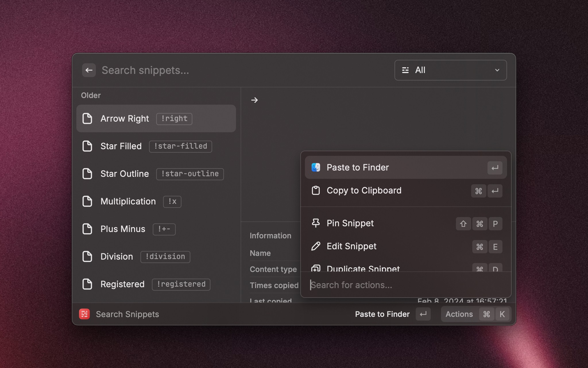The width and height of the screenshot is (588, 368).
Task: Click the shift key badge on Pin Snippet row
Action: [x=463, y=224]
